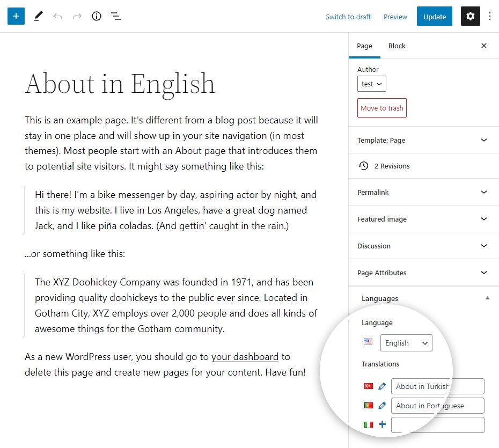Click the Italian translation input field
Viewport: 499px width, 448px height.
(x=437, y=425)
